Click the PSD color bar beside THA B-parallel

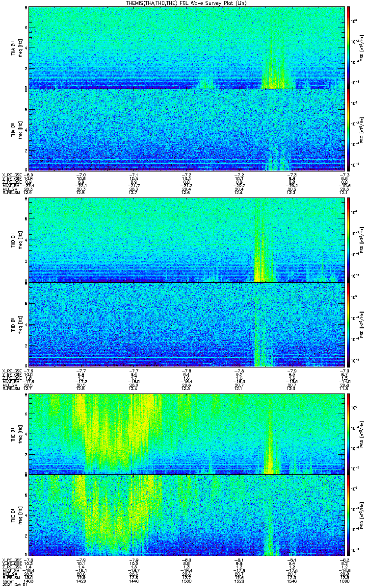(x=348, y=129)
